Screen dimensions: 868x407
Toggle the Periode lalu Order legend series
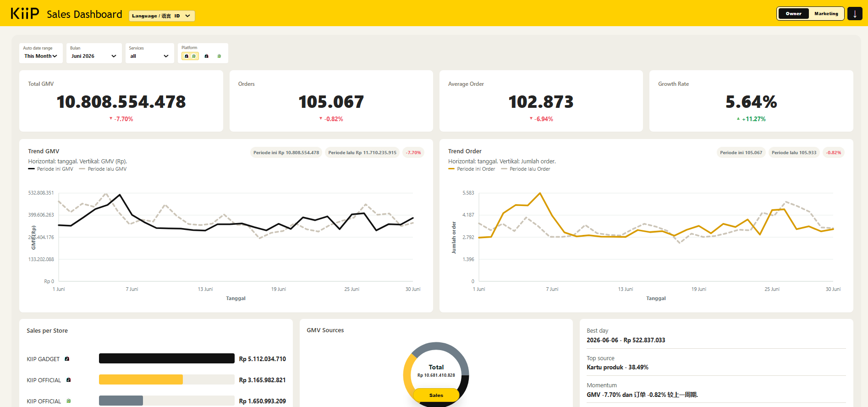[x=525, y=169]
